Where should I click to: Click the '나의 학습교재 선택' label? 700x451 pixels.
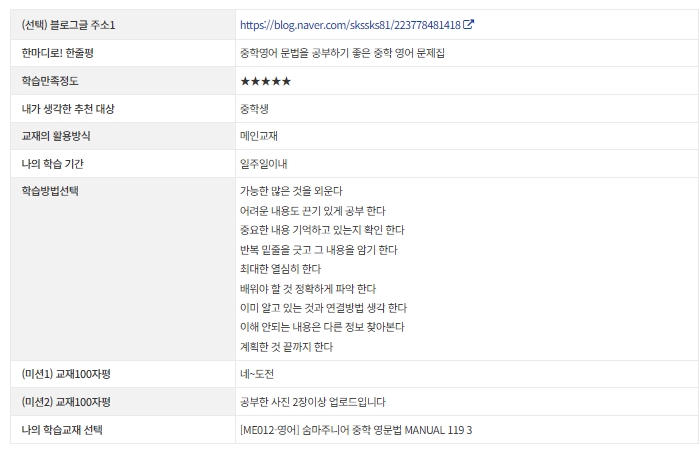[62, 430]
